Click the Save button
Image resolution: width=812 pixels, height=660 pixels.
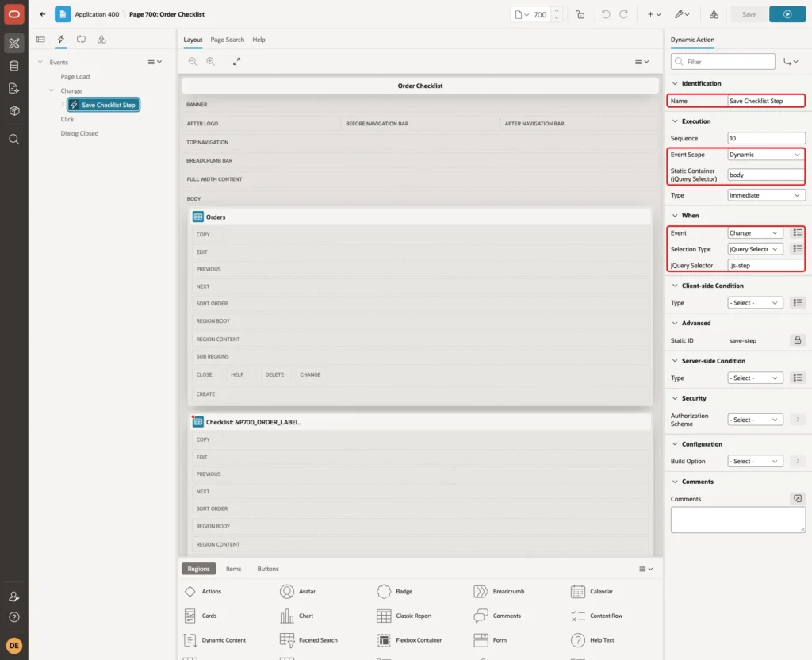(749, 14)
